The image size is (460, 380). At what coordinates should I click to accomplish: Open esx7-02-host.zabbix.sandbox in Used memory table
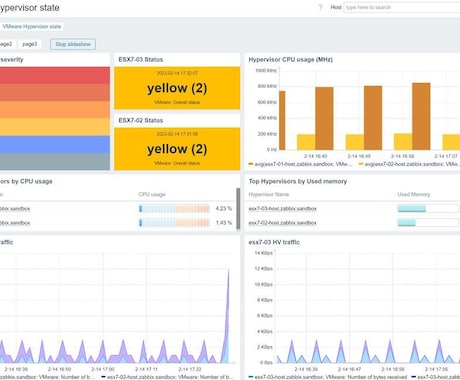coord(282,223)
